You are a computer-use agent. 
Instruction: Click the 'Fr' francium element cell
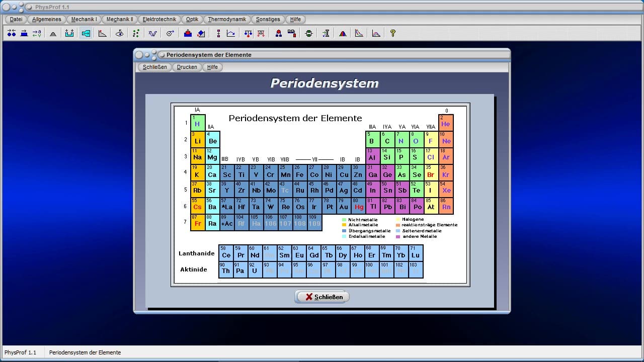[198, 222]
